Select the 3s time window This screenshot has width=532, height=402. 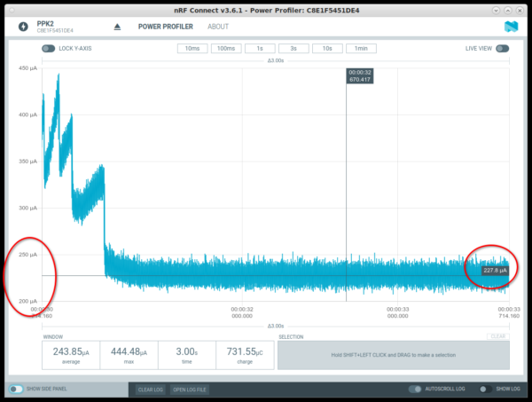tap(293, 48)
